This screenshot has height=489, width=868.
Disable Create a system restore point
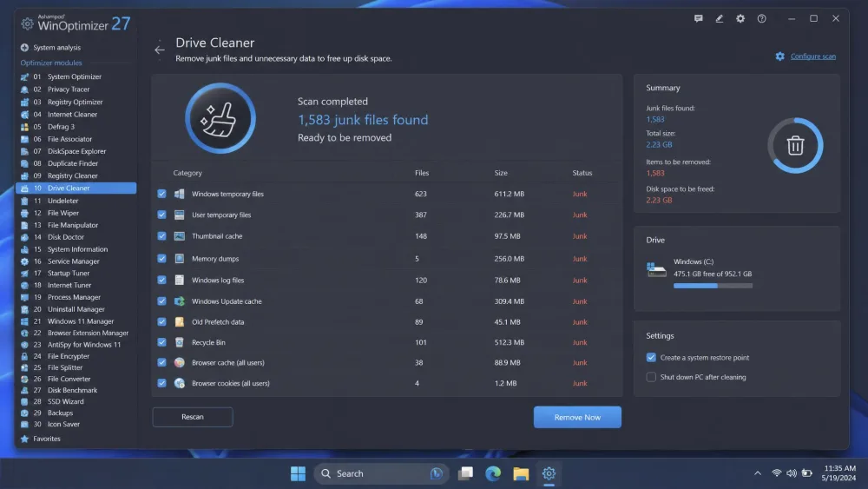651,358
